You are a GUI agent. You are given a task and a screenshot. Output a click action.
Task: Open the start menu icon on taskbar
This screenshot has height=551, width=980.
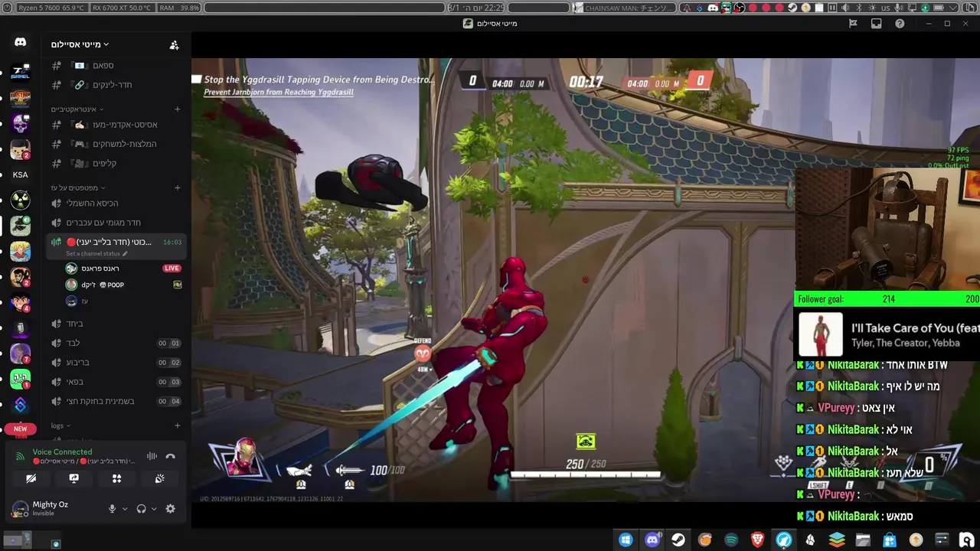(x=626, y=540)
